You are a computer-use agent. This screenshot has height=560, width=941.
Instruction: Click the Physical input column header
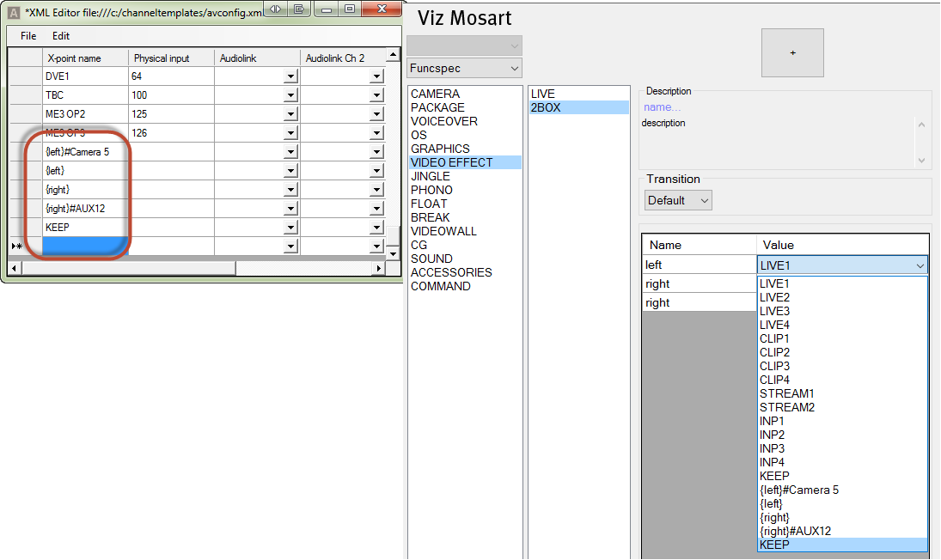pos(162,58)
